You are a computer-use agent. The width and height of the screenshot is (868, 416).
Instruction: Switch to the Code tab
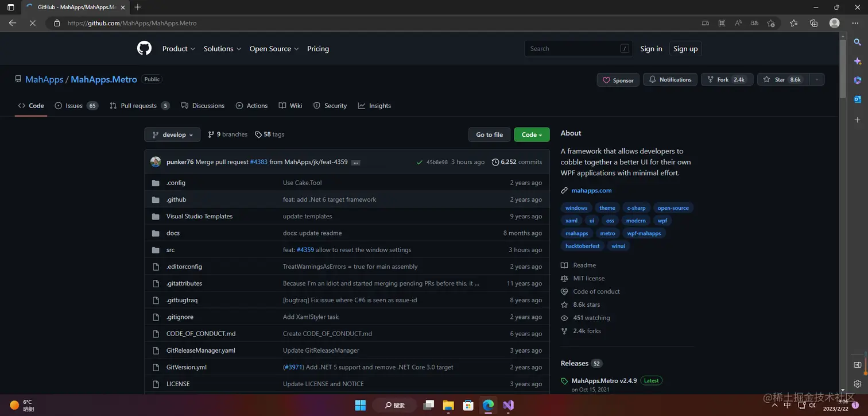(31, 106)
